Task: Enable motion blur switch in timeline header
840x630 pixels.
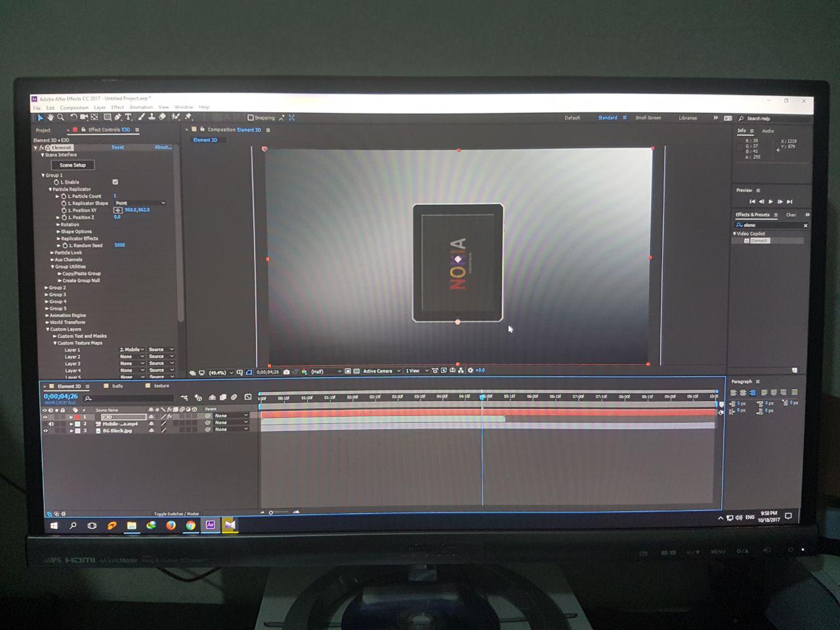Action: (x=234, y=398)
